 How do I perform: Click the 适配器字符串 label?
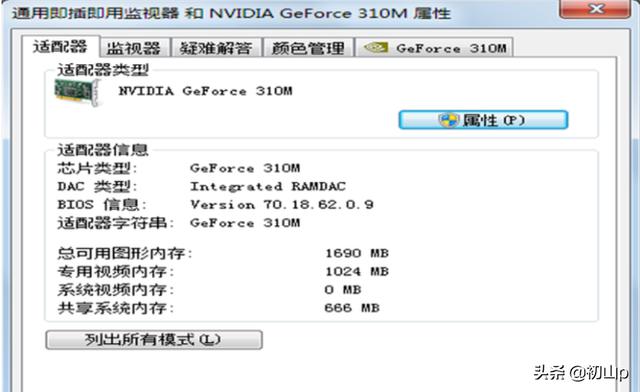pyautogui.click(x=116, y=223)
